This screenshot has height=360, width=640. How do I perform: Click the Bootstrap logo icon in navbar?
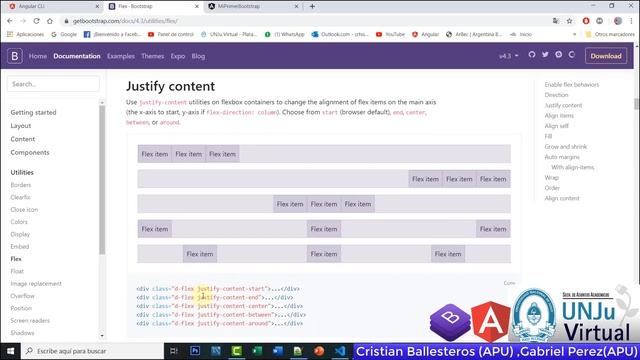[15, 56]
